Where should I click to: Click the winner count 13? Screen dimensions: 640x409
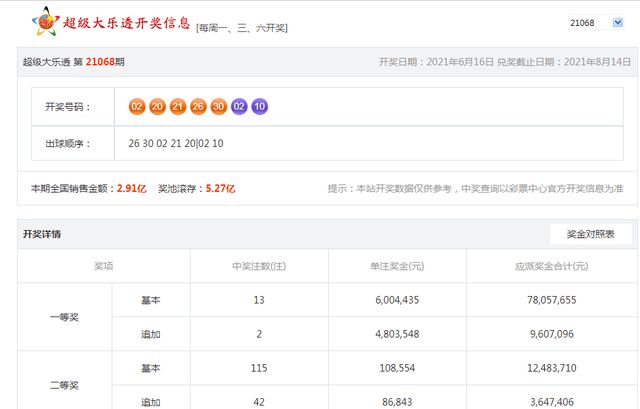tap(259, 300)
